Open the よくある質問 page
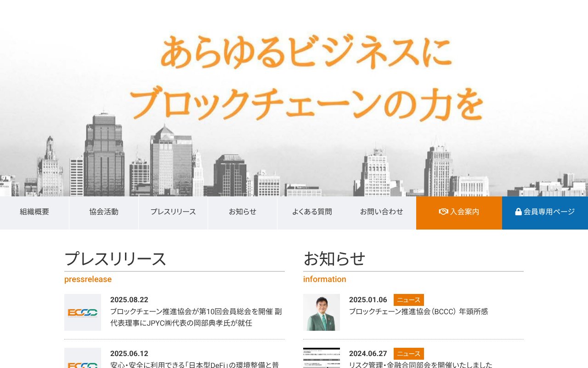Screen dimensions: 588x368 pos(312,212)
